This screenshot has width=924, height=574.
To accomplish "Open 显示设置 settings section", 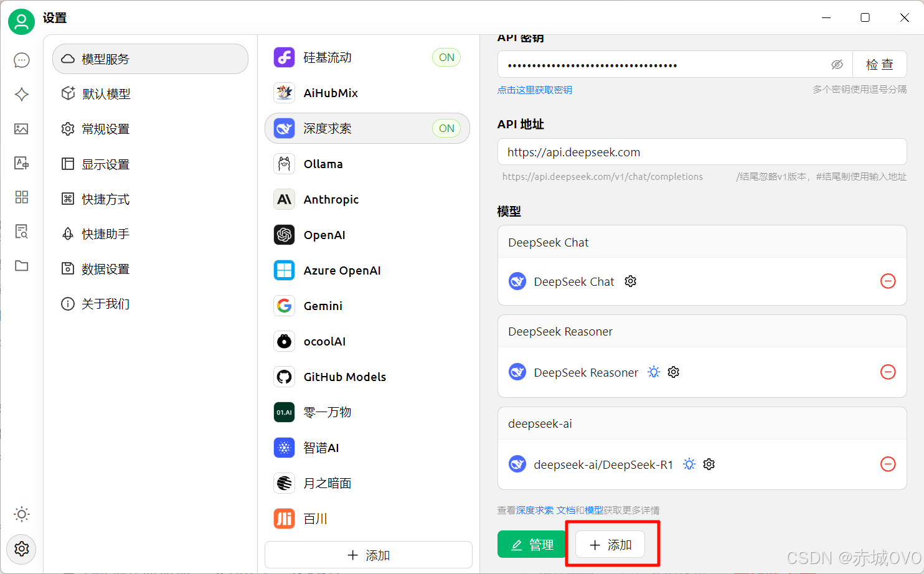I will coord(150,164).
